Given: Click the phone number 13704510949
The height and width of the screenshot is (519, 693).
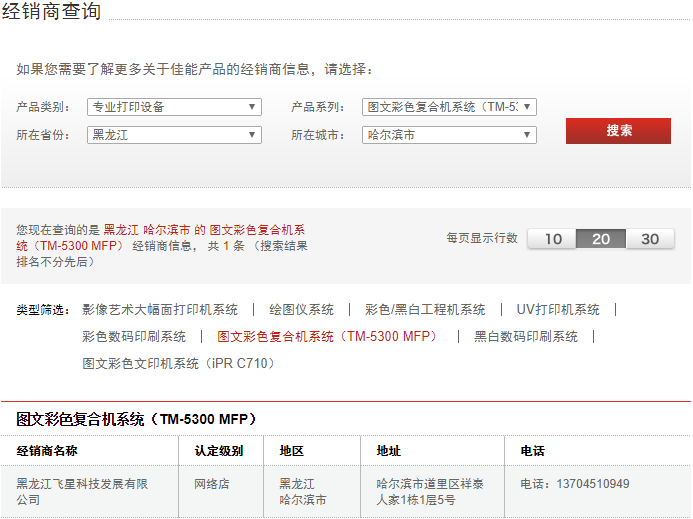Looking at the screenshot, I should [x=593, y=484].
